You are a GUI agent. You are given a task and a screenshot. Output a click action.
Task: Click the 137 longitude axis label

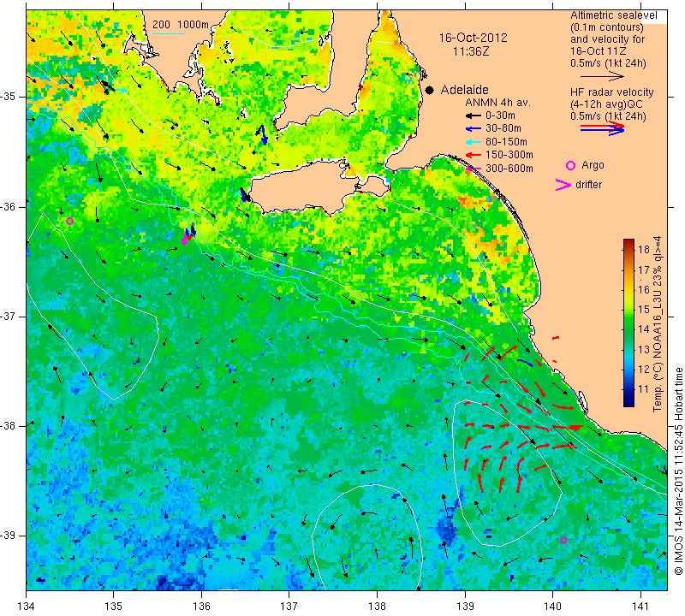(x=289, y=607)
